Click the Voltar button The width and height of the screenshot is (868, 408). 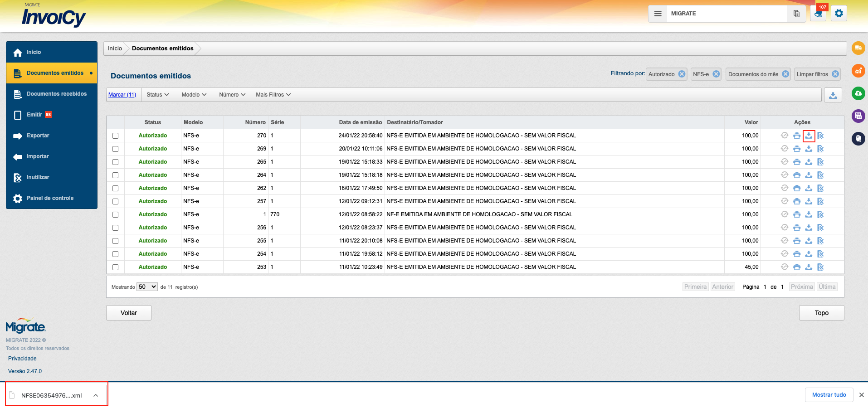coord(129,313)
